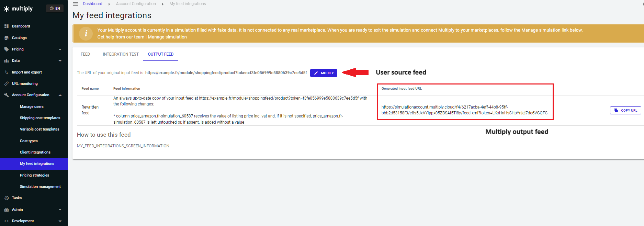Click the Import and export arrows icon
Viewport: 644px width, 226px height.
(x=7, y=72)
